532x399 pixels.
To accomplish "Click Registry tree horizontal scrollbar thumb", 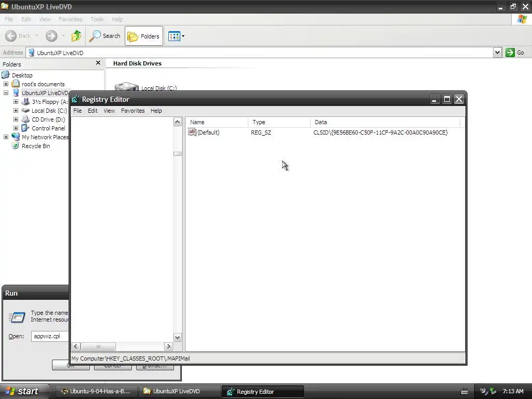I will pos(98,347).
